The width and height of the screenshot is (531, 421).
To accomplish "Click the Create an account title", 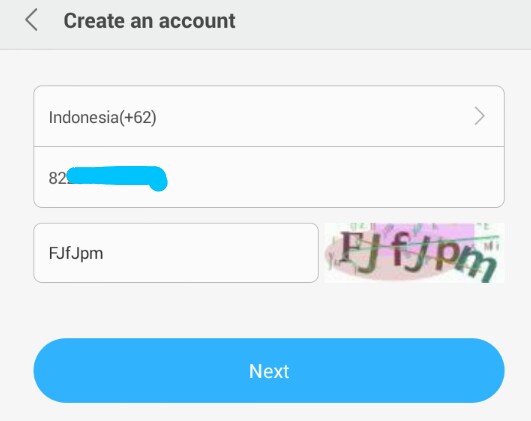I will (149, 21).
